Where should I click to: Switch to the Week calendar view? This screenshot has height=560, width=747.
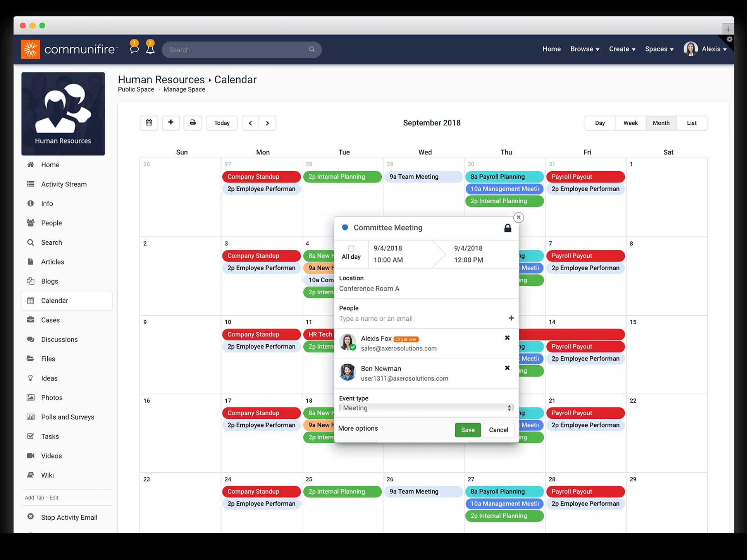[630, 123]
